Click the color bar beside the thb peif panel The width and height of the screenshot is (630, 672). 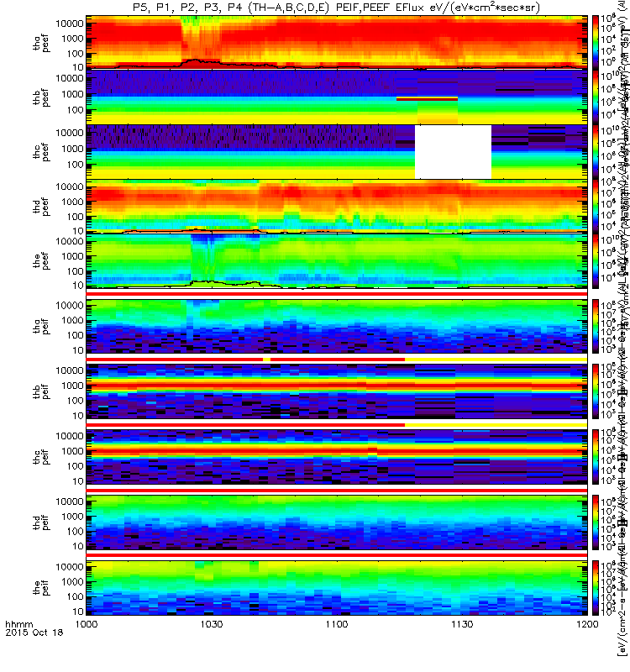(x=596, y=391)
